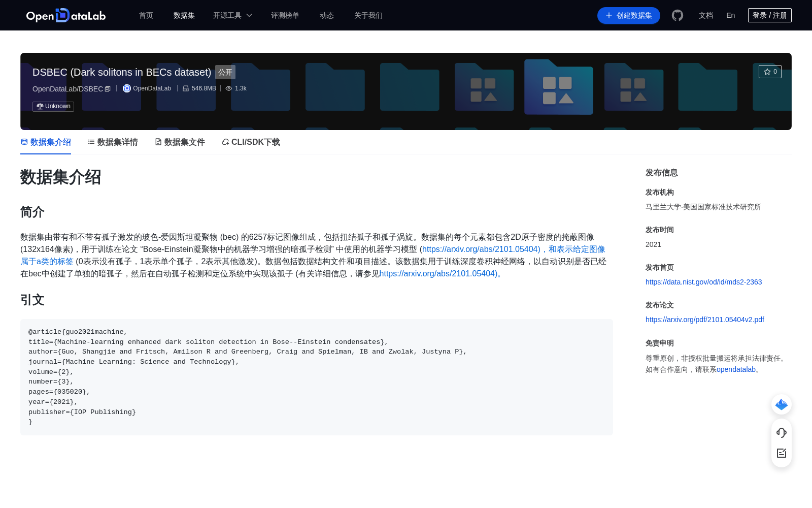Click the 引文 heading

coord(32,300)
